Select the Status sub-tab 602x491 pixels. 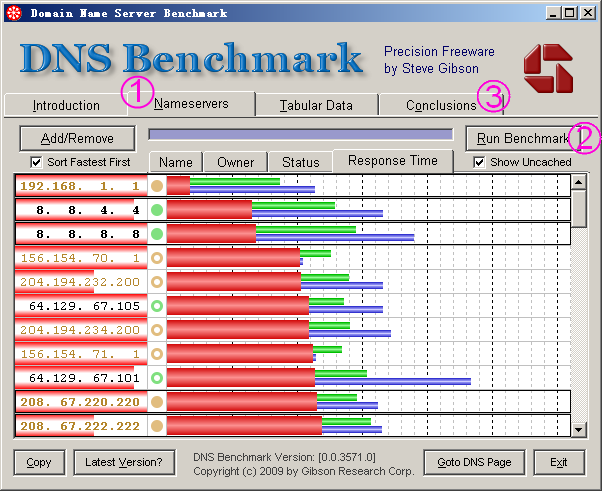pos(300,162)
